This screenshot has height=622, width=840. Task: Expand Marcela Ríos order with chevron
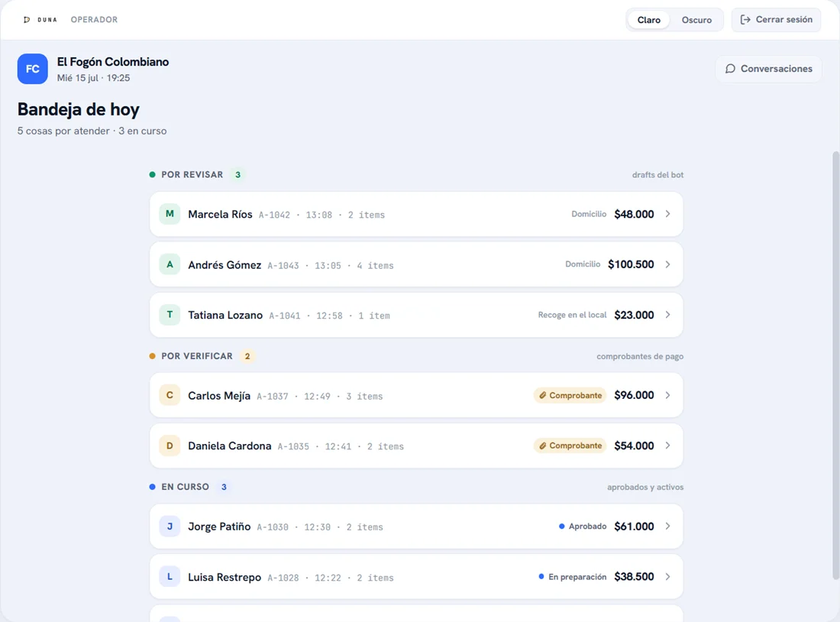(667, 214)
